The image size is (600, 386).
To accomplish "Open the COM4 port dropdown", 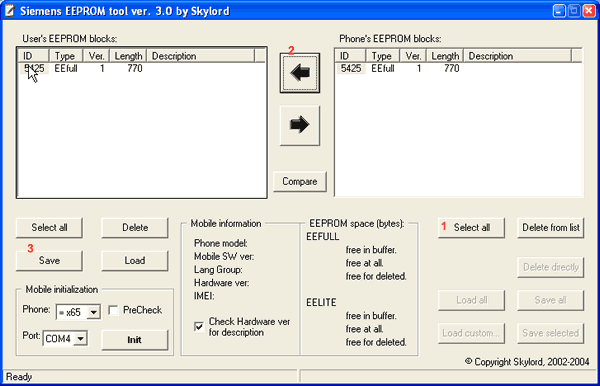I will pyautogui.click(x=80, y=339).
